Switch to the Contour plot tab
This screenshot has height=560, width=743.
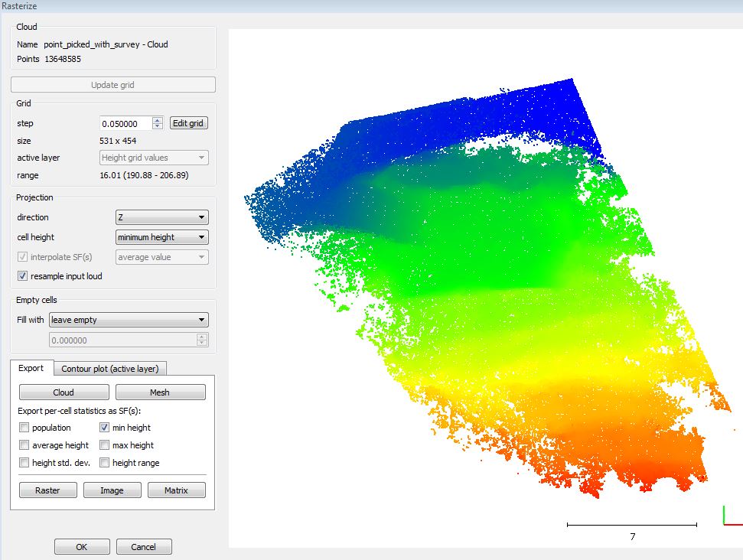110,369
